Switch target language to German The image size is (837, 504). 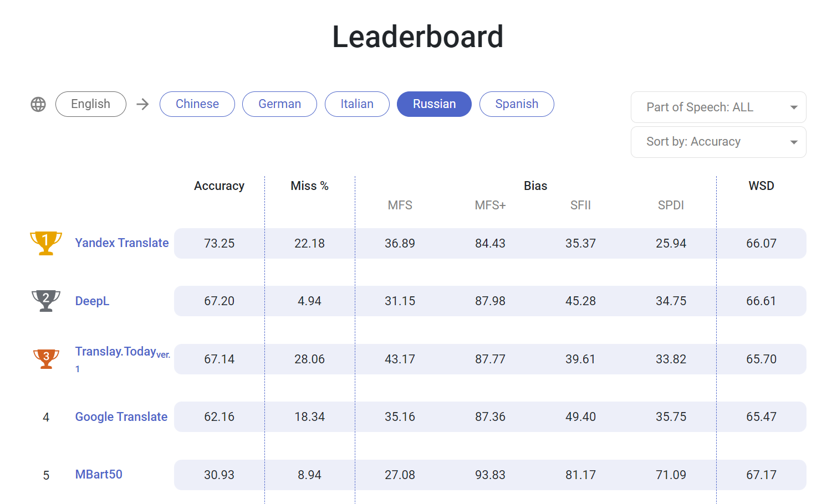click(279, 104)
